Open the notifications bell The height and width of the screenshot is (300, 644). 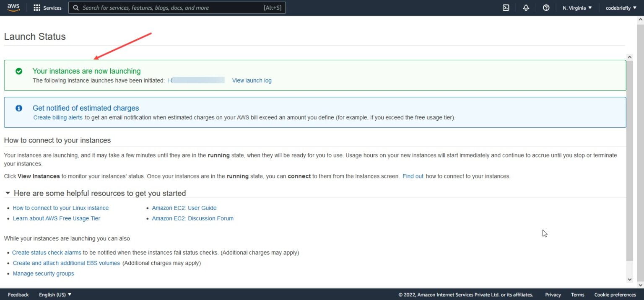(526, 8)
